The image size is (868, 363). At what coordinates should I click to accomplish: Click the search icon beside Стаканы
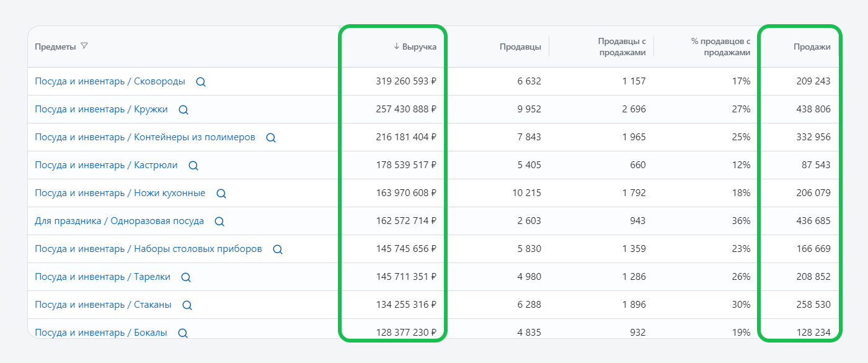click(x=187, y=305)
